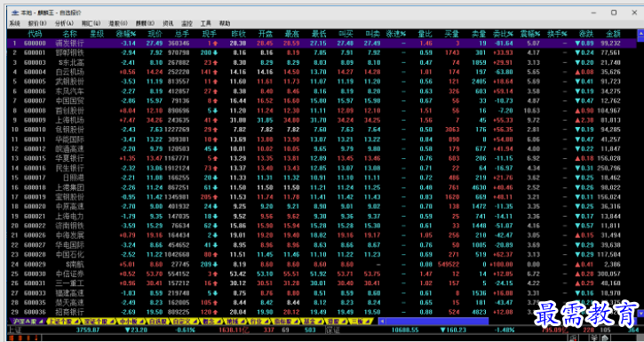Select stock code 600033
Viewport: 644px width, 342px height.
(x=35, y=293)
